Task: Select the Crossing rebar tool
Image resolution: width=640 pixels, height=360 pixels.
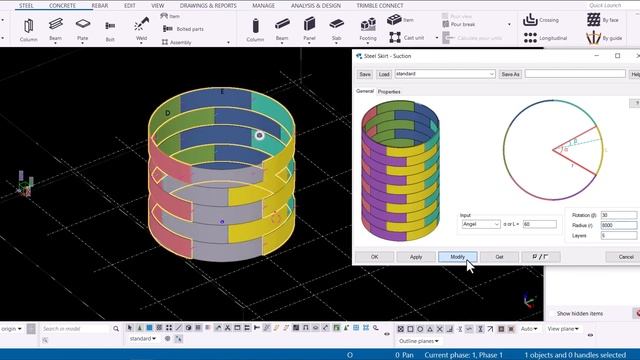Action: click(541, 20)
